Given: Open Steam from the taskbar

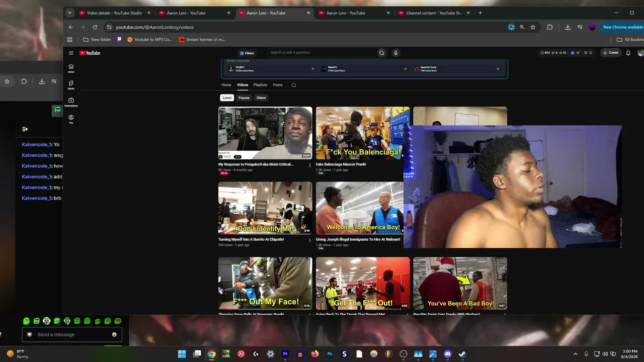Looking at the screenshot, I should (x=462, y=354).
